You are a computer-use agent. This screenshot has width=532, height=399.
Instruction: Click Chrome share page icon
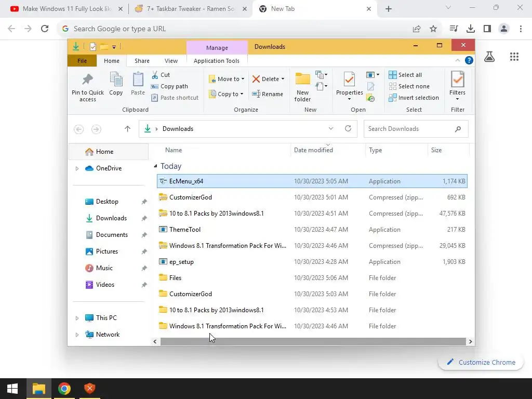click(417, 29)
